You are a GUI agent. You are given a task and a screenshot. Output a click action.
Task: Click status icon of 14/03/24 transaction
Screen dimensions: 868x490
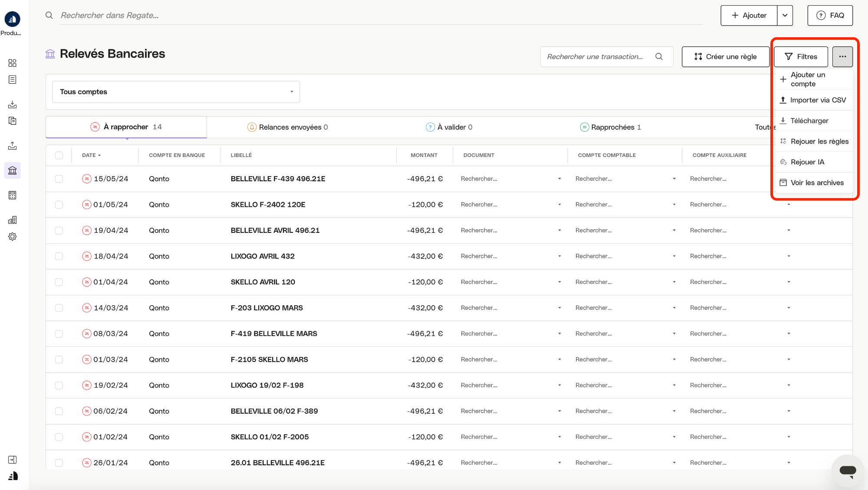(x=87, y=308)
